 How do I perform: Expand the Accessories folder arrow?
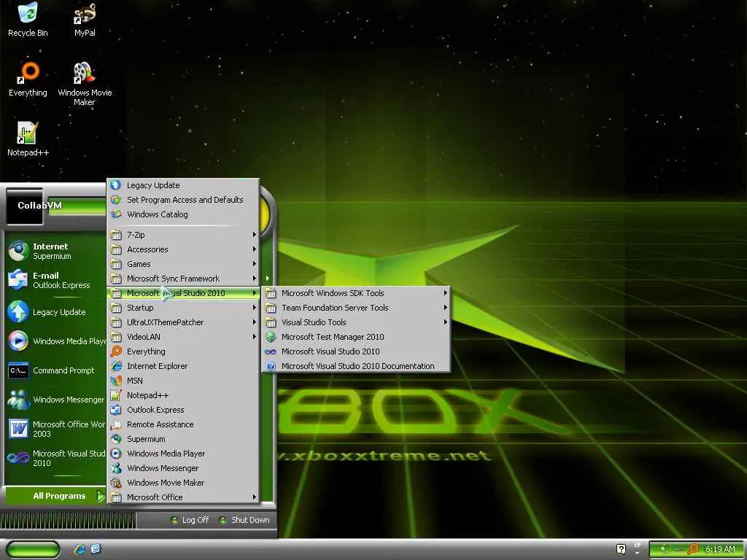pyautogui.click(x=255, y=249)
